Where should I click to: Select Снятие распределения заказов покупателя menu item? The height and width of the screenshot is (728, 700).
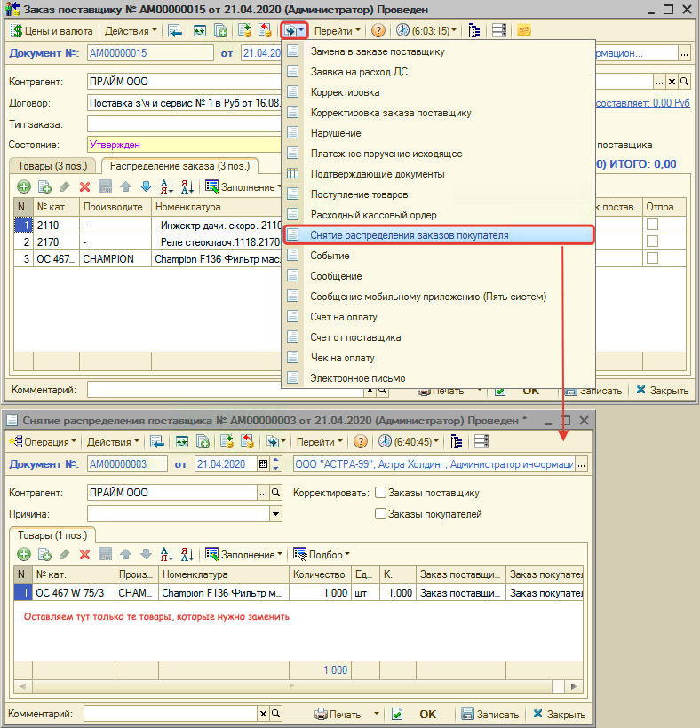tap(438, 235)
